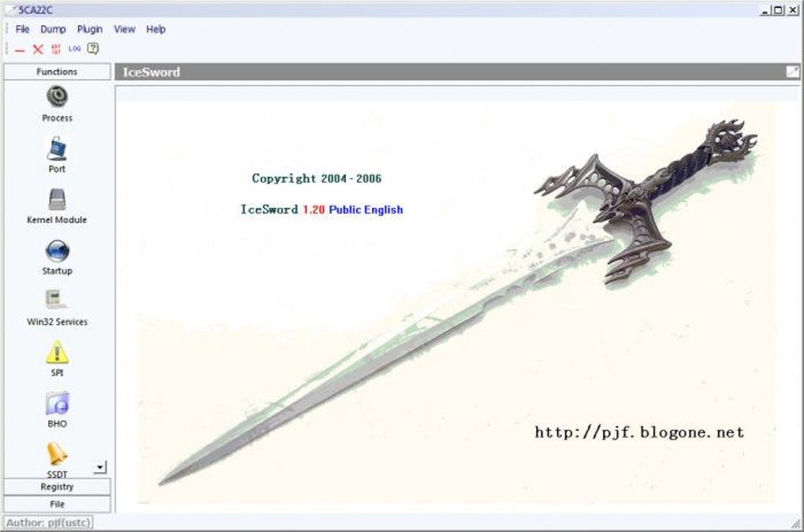This screenshot has height=532, width=804.
Task: Show the Startup entries
Action: point(57,257)
